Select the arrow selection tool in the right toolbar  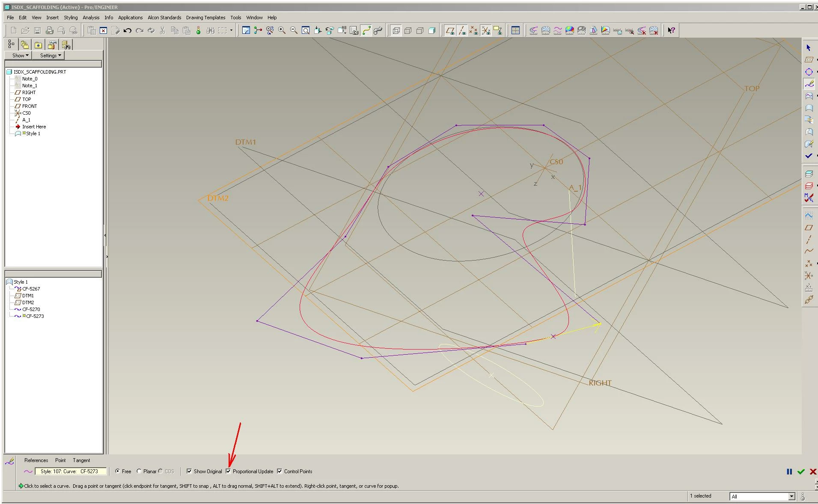[809, 48]
